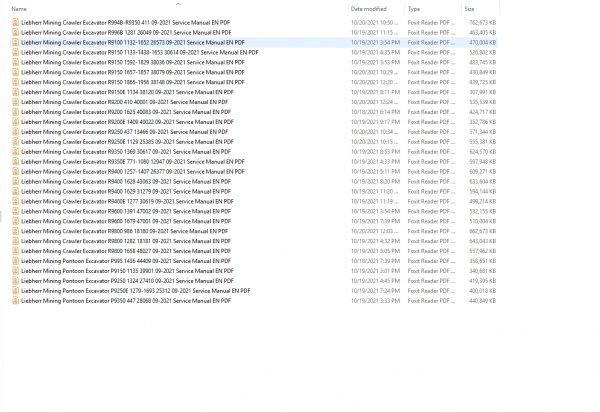Image resolution: width=600 pixels, height=412 pixels.
Task: Click PDF icon of R9250 437 manual
Action: (15, 132)
